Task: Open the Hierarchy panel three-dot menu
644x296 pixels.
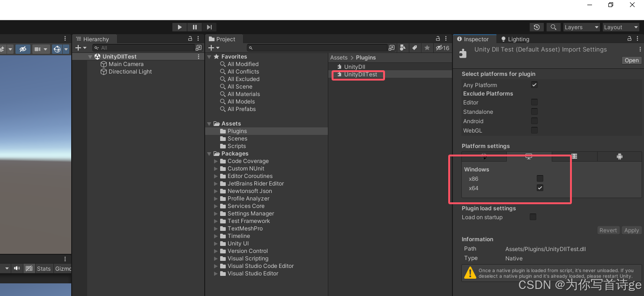Action: 199,39
